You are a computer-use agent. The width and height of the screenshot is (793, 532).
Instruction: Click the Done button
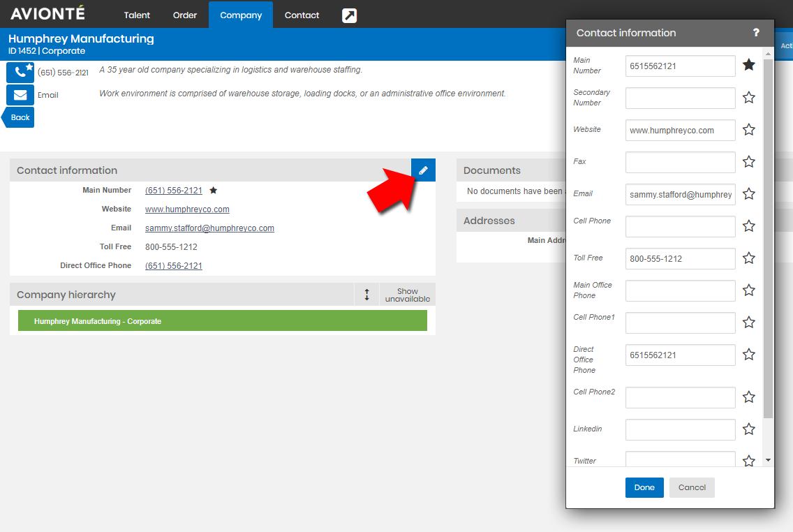(x=644, y=487)
